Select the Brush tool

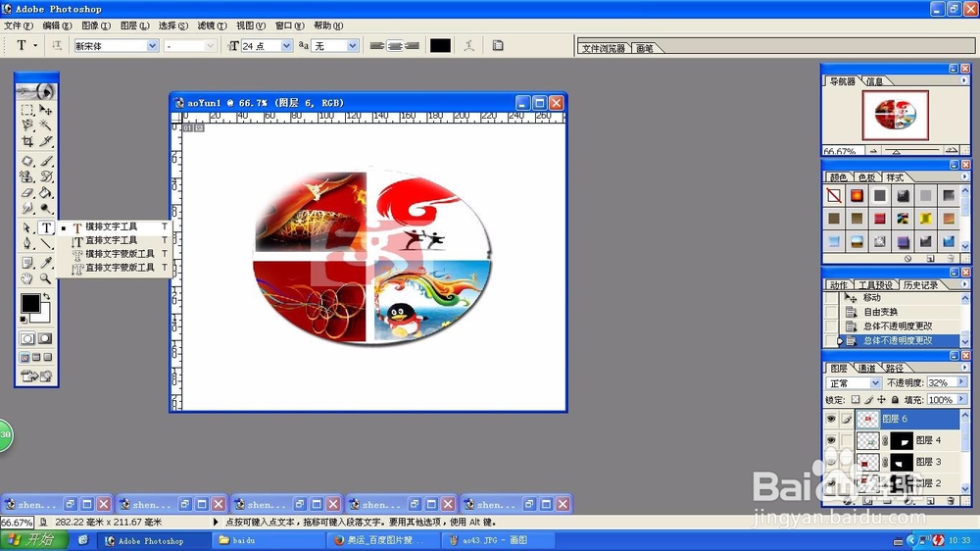46,161
